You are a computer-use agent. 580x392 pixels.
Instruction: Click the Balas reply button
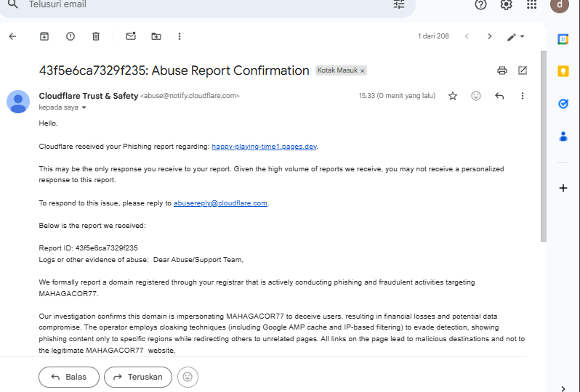coord(69,377)
